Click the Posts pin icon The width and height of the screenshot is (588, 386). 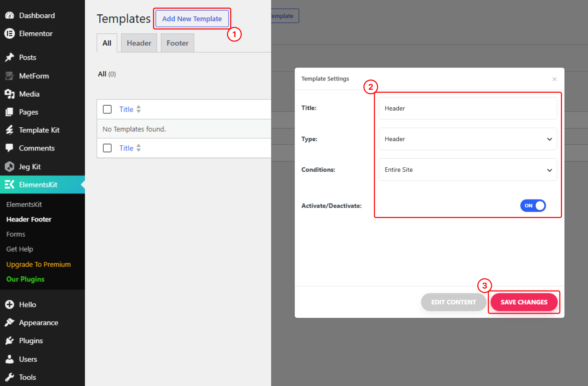[10, 58]
